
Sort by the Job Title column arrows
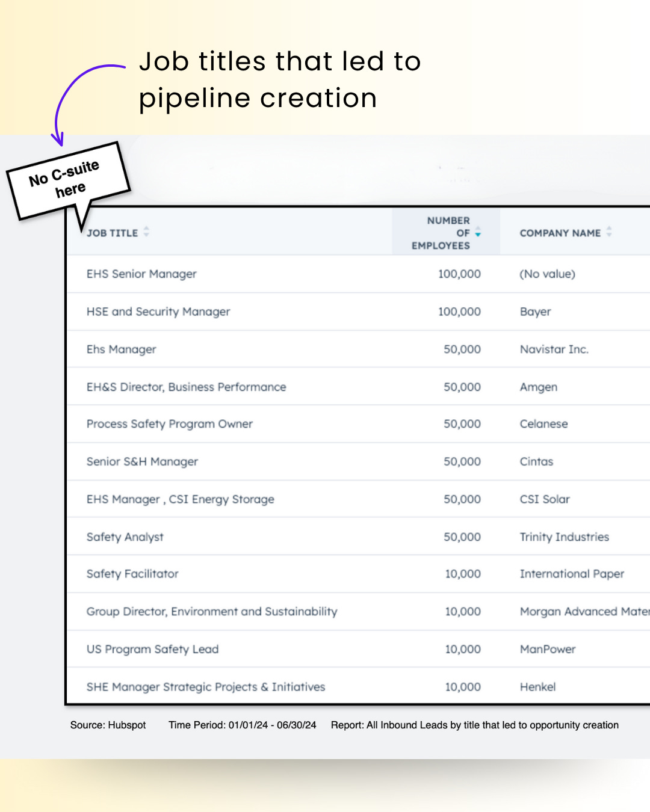[x=146, y=232]
